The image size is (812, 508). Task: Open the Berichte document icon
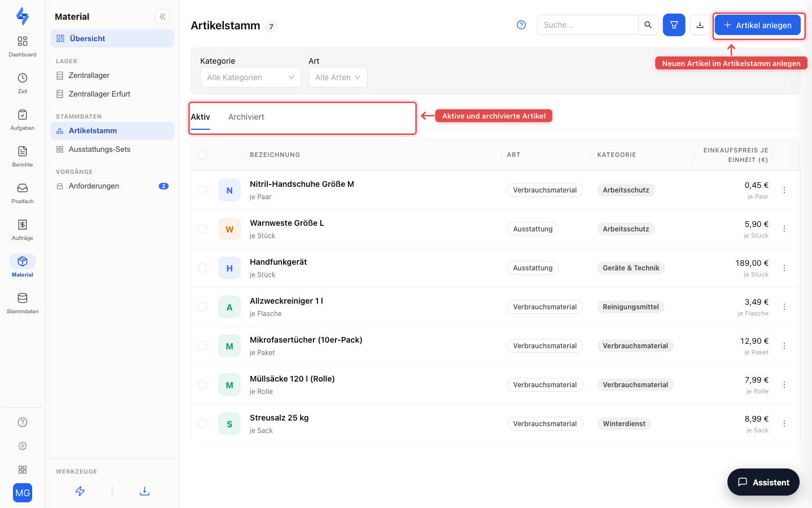[23, 151]
